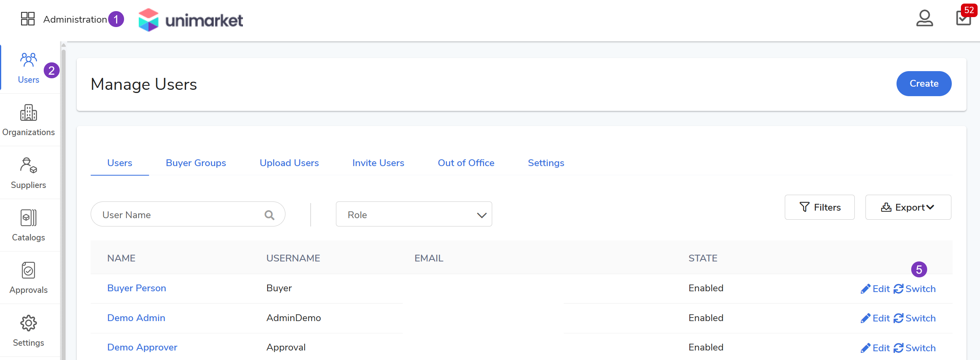980x360 pixels.
Task: Click the unimarket logo
Action: 191,20
